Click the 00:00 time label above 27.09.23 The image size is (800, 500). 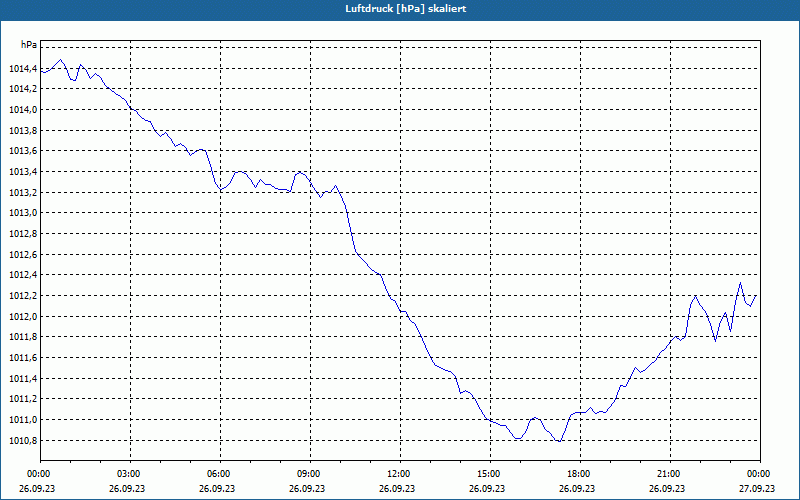click(x=758, y=474)
